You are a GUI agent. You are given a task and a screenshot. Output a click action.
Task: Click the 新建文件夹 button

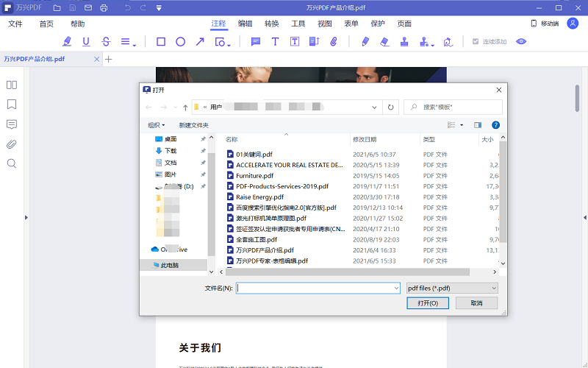pyautogui.click(x=193, y=125)
